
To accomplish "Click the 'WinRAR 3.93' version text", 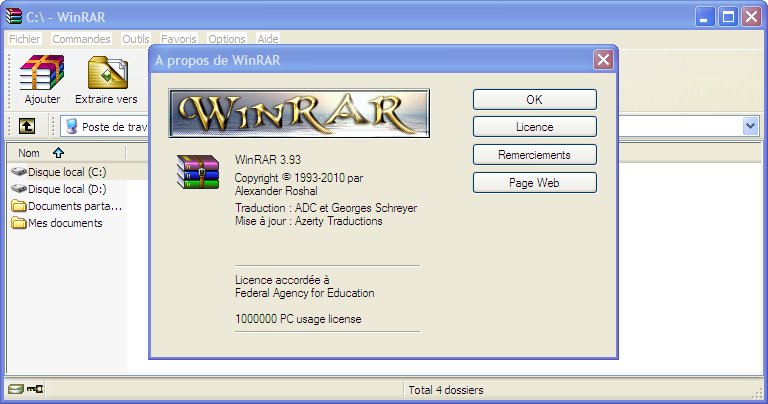I will pos(268,160).
